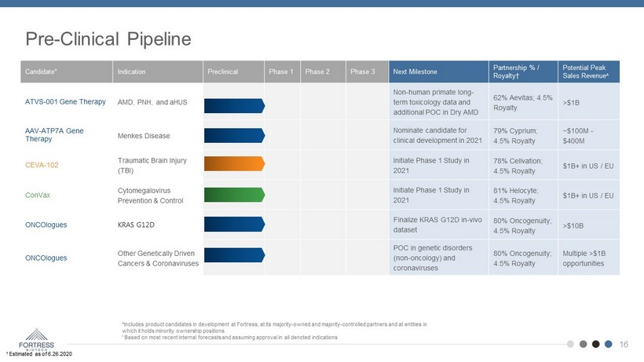Click the blue ATVS-001 preclinical progress arrow
The width and height of the screenshot is (644, 362).
pos(232,103)
